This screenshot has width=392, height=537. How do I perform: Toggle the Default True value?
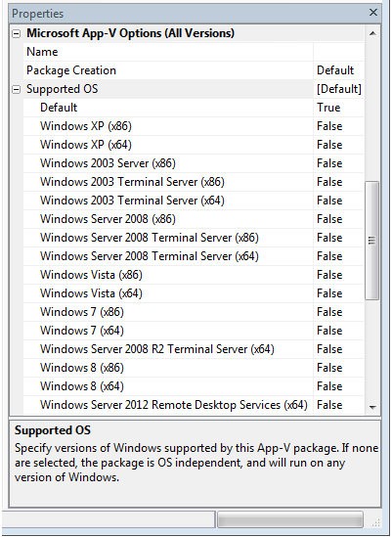click(x=338, y=108)
